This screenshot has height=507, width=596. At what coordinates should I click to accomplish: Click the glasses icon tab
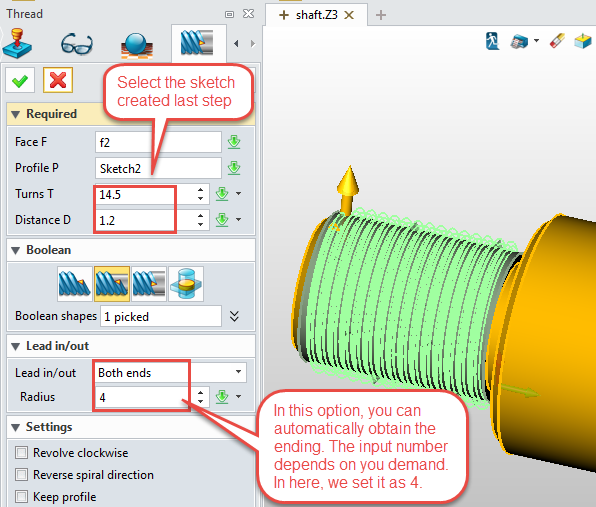pyautogui.click(x=77, y=44)
